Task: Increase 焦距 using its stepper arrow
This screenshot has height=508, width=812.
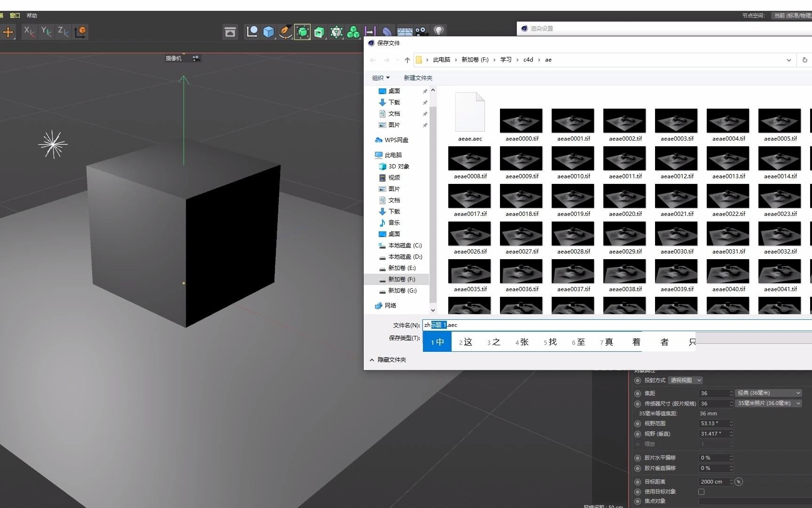Action: [730, 391]
